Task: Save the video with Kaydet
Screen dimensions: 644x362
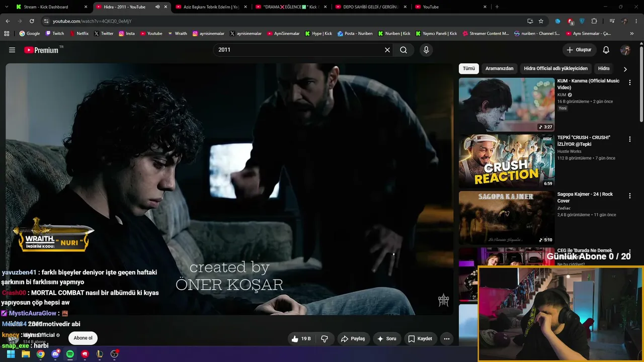Action: (420, 339)
